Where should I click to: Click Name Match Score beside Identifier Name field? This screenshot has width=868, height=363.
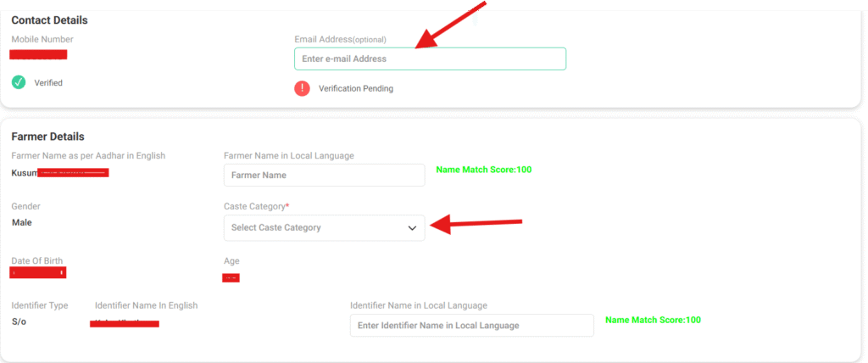point(654,320)
